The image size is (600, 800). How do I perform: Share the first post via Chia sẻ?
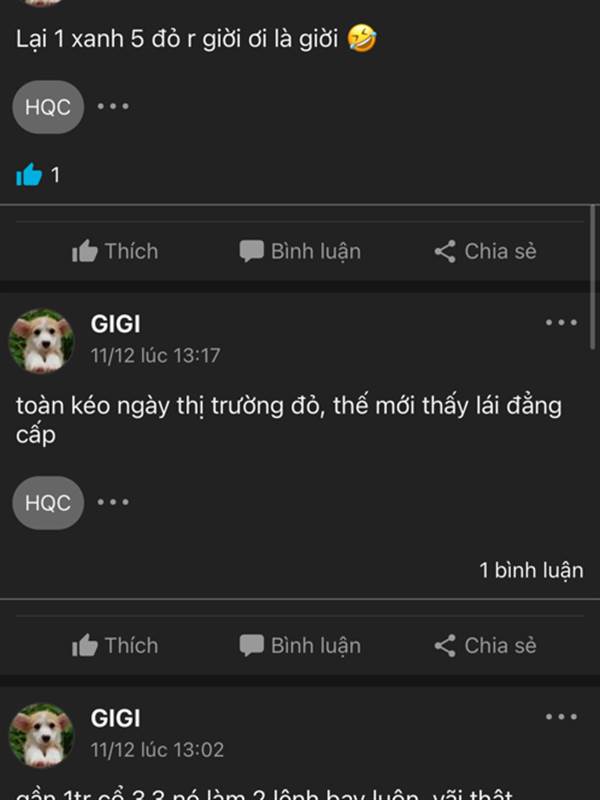(x=485, y=251)
